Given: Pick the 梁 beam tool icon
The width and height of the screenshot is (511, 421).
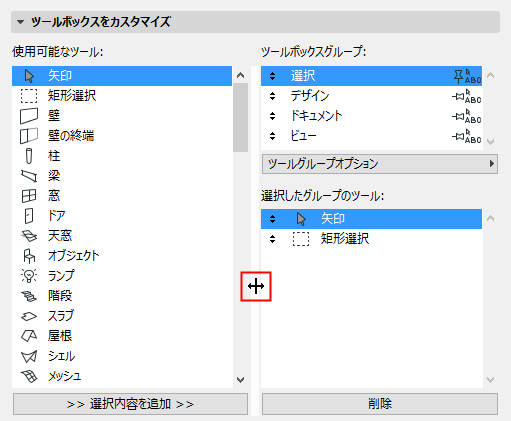Looking at the screenshot, I should [29, 176].
